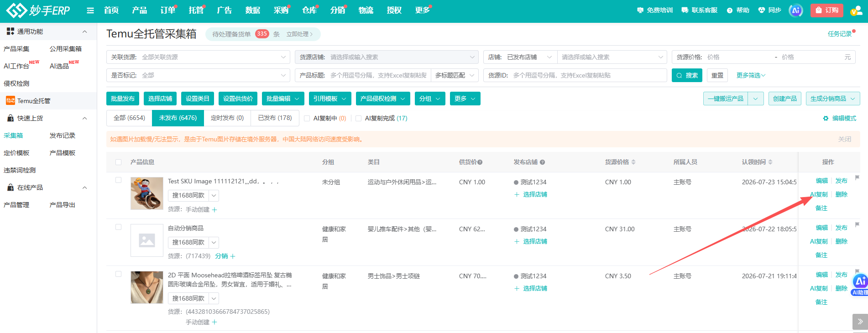The width and height of the screenshot is (868, 333).
Task: Click the info icon beside 供货价 header
Action: click(480, 162)
